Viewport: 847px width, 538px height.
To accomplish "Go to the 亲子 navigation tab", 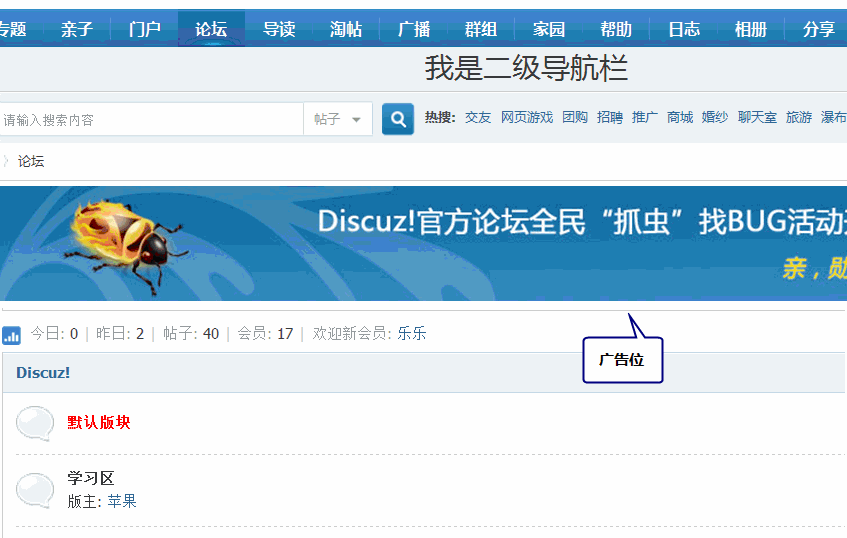I will [77, 29].
